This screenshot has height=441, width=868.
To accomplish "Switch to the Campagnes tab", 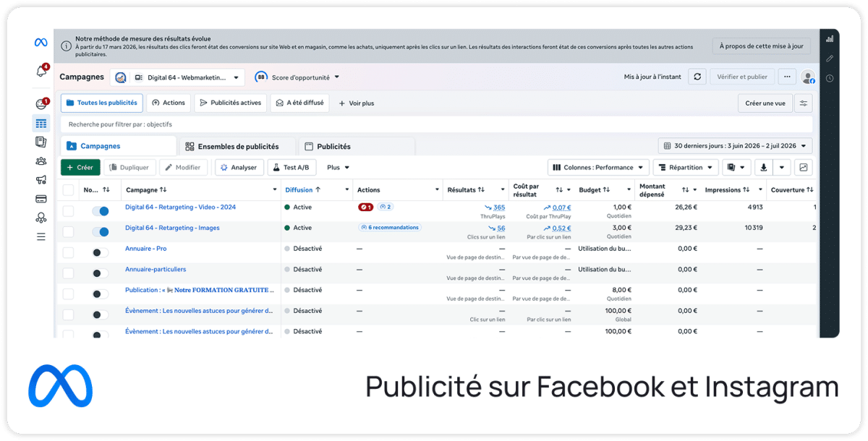I will [119, 146].
